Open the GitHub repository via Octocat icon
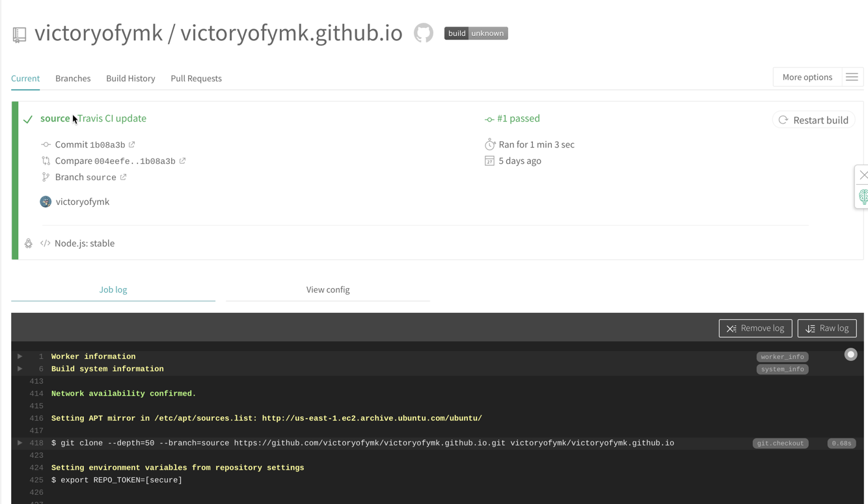 [x=424, y=33]
